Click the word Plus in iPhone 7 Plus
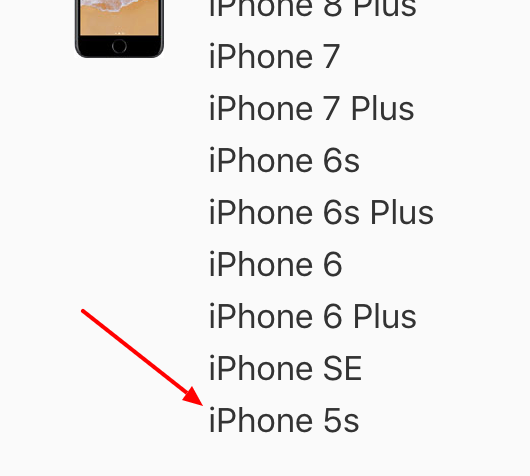Viewport: 530px width, 476px height. click(x=383, y=109)
